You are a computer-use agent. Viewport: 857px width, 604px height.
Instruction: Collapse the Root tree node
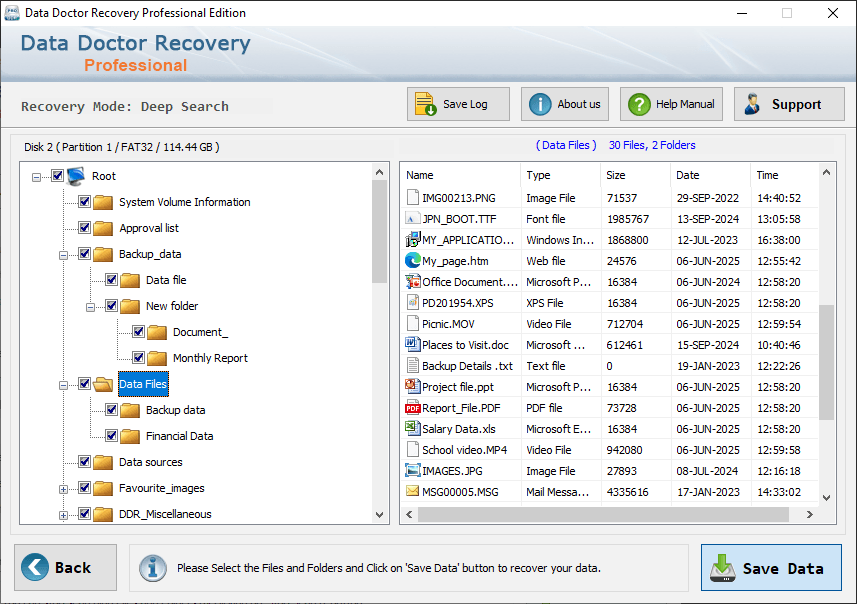pos(36,177)
